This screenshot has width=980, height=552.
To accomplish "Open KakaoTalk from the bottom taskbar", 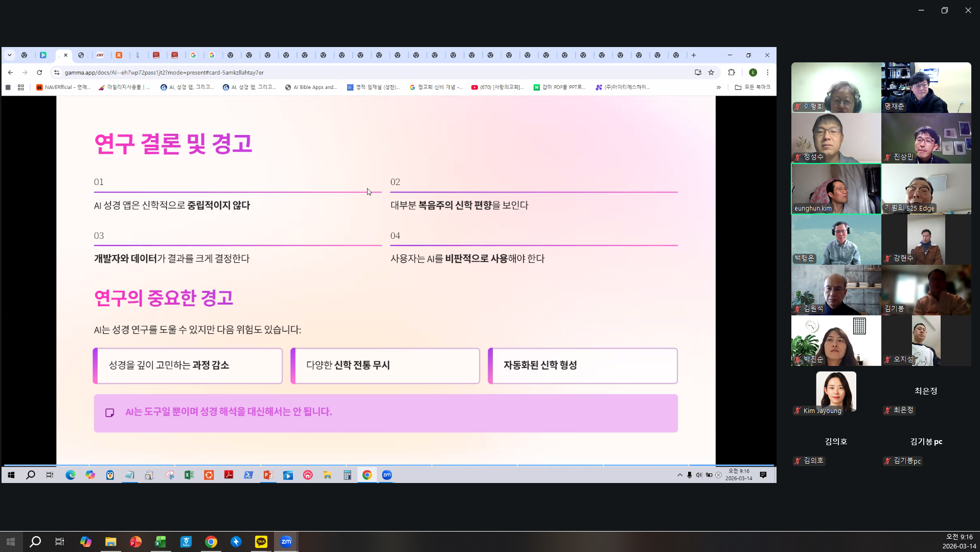I will coord(261,542).
